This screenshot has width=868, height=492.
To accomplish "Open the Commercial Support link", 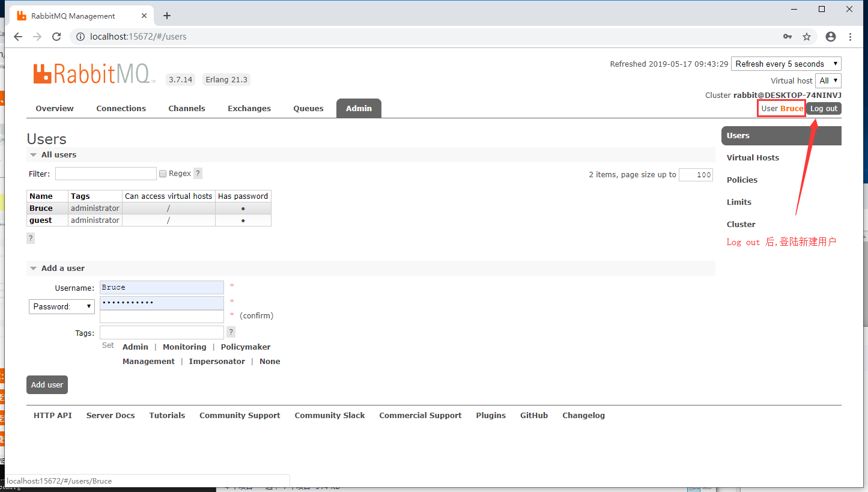I will click(x=420, y=416).
